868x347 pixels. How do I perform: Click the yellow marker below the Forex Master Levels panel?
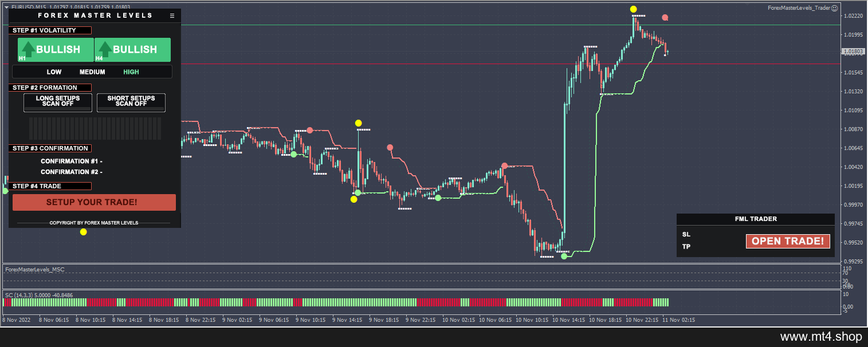(x=83, y=232)
